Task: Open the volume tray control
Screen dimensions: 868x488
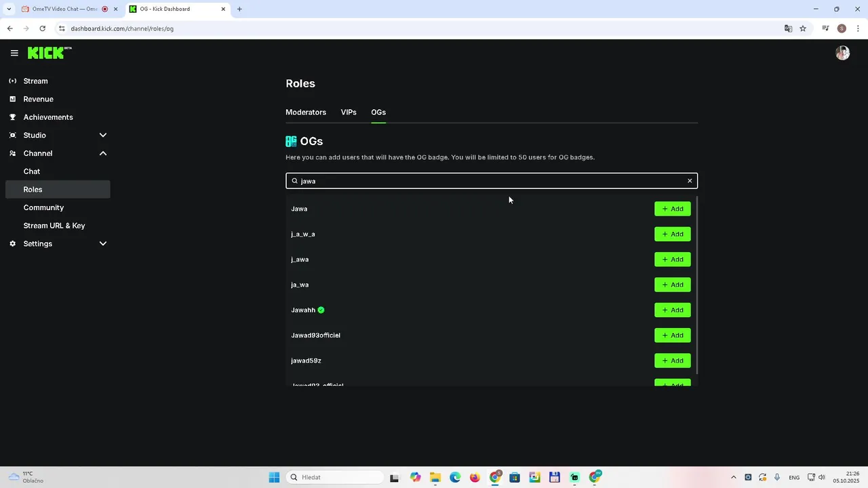Action: tap(822, 477)
